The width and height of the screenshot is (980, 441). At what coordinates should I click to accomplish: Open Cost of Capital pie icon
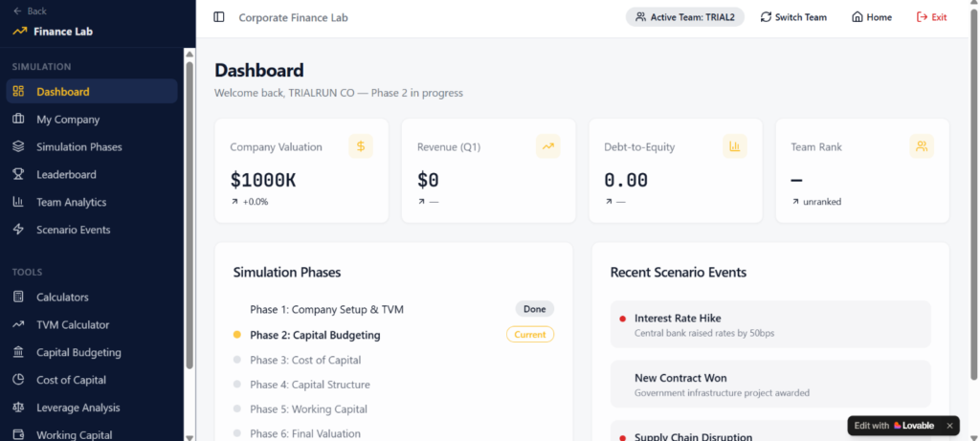pos(18,380)
